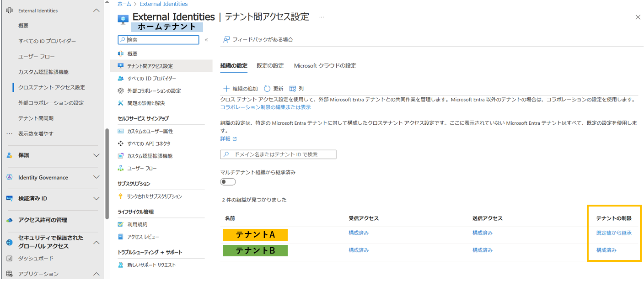644x281 pixels.
Task: Open テナントB 受信アクセス 構成済み link
Action: point(359,250)
